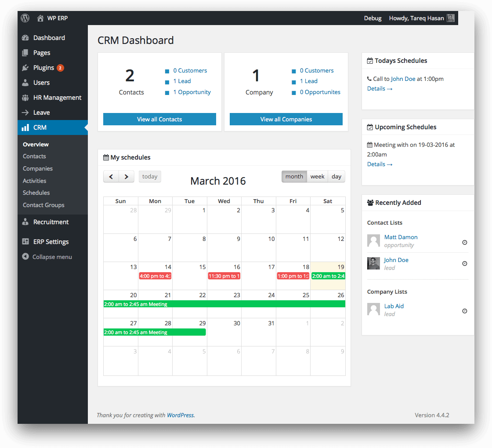The height and width of the screenshot is (448, 492).
Task: Open the 0 Opportunites link under Company
Action: coord(320,92)
